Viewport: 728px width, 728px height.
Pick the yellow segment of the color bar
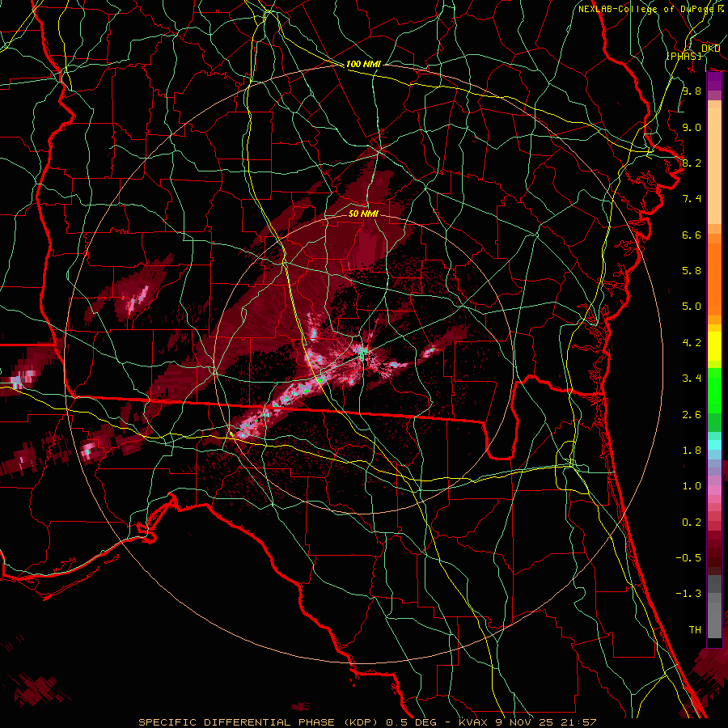coord(714,346)
